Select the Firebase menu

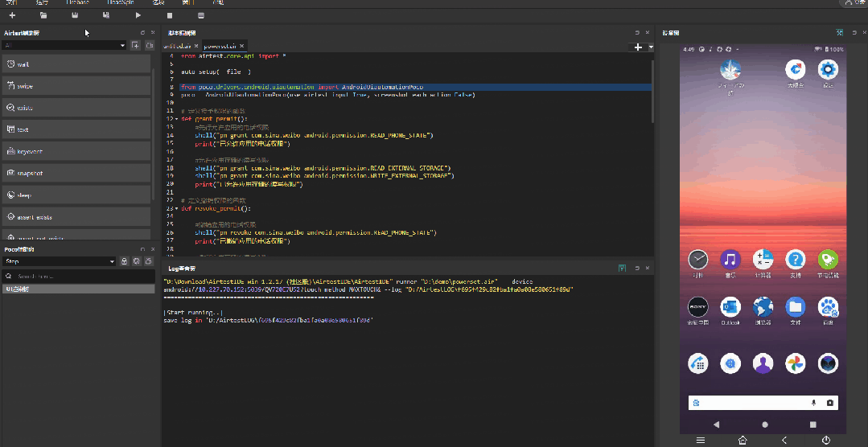point(77,3)
